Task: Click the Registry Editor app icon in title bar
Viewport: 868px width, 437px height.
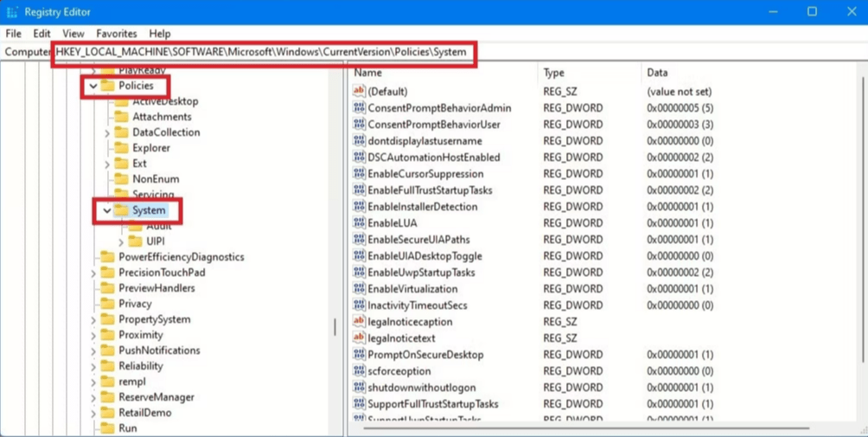Action: tap(11, 12)
